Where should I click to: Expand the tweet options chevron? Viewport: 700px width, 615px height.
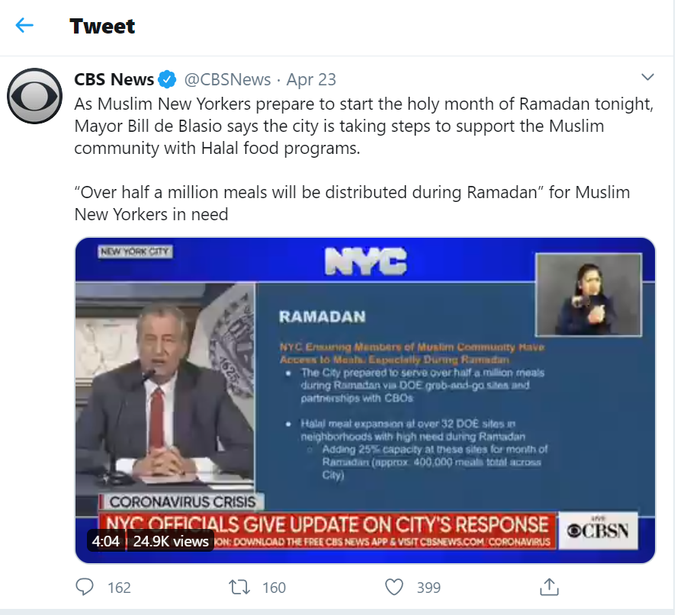coord(647,77)
